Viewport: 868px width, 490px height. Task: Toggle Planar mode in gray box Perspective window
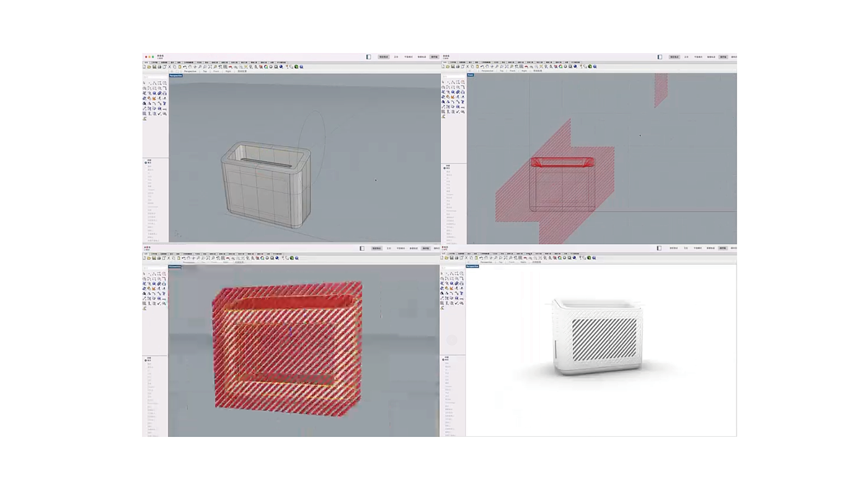click(x=409, y=57)
